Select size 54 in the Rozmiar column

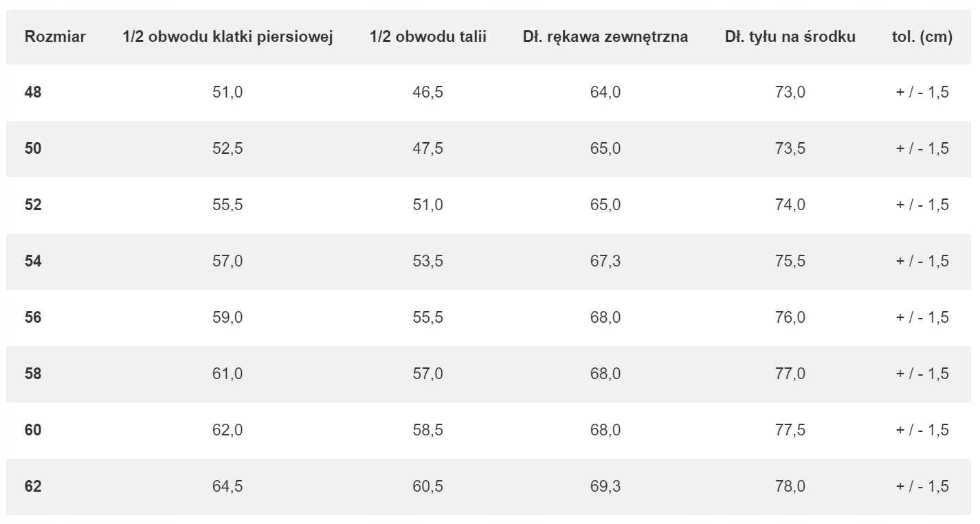tap(33, 261)
